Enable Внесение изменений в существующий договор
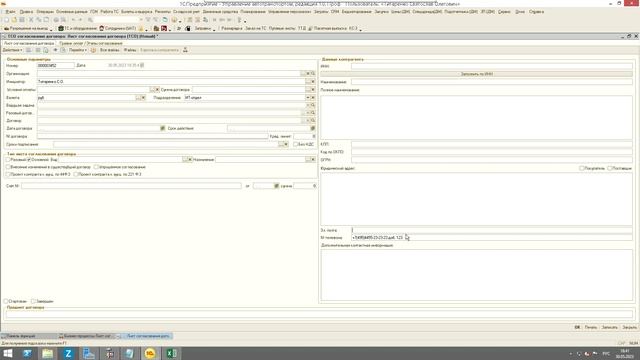The image size is (640, 360). [x=8, y=167]
